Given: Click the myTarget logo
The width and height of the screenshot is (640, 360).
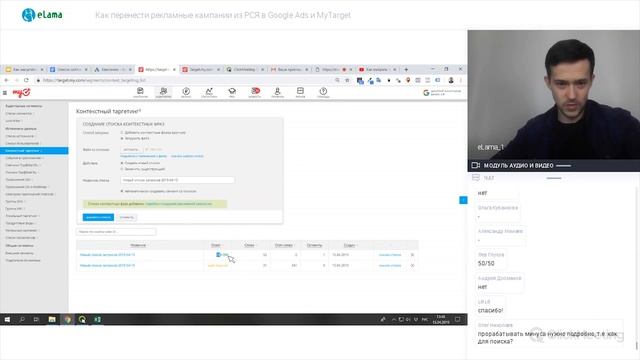Looking at the screenshot, I should pos(21,93).
